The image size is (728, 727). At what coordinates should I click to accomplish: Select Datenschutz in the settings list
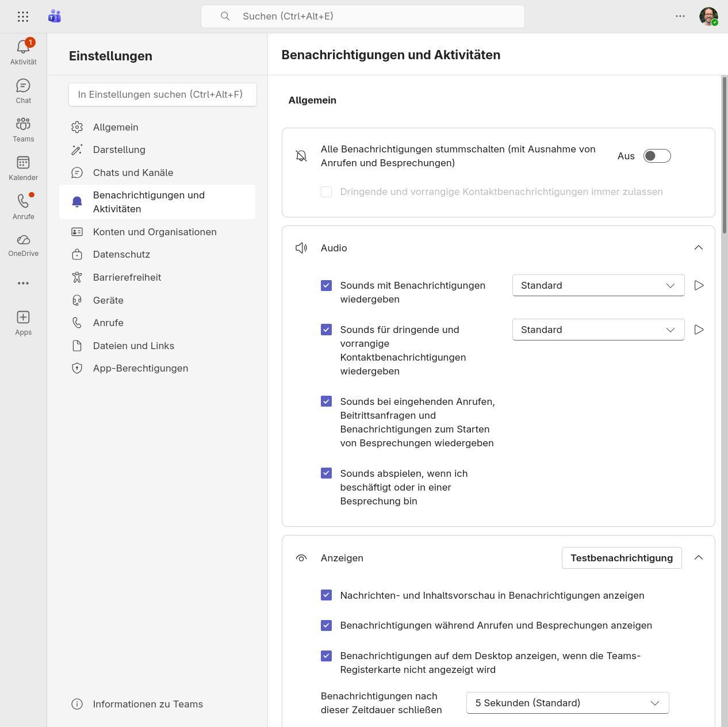tap(121, 254)
